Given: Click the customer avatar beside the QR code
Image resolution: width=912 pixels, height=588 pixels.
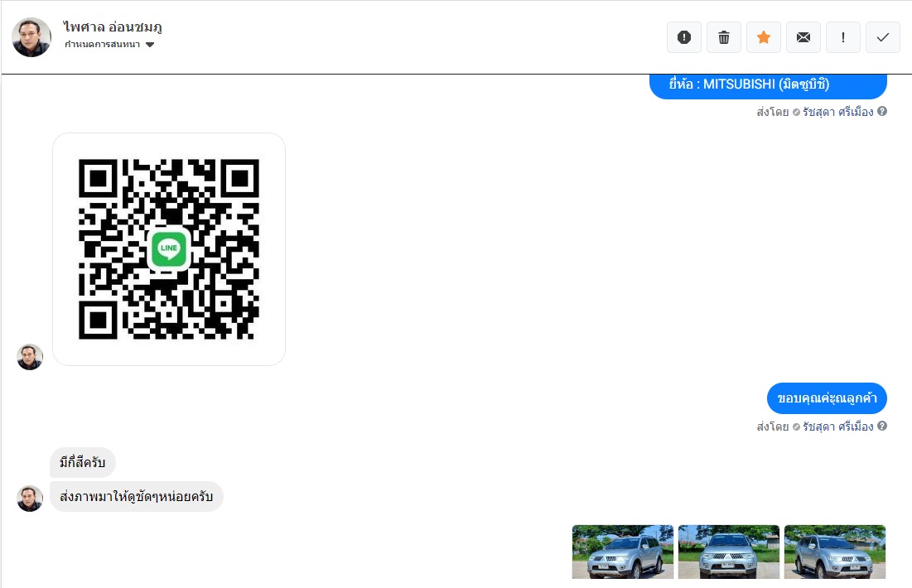Looking at the screenshot, I should click(30, 357).
